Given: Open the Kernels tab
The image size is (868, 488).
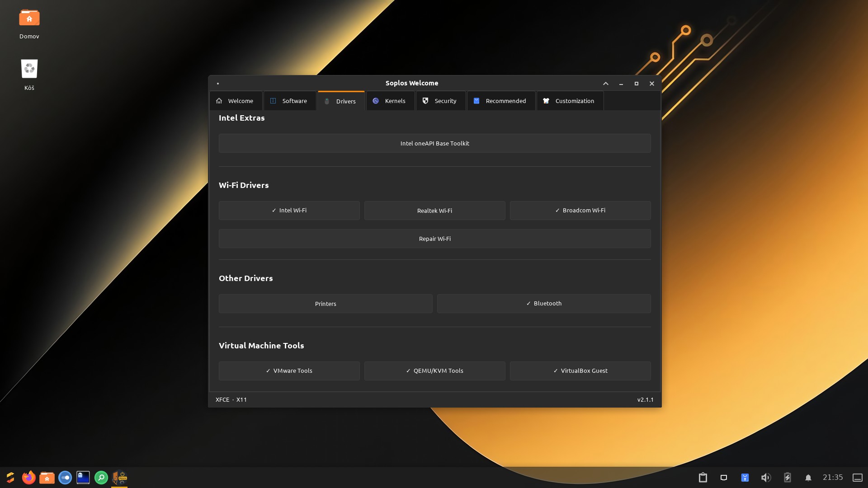Looking at the screenshot, I should pyautogui.click(x=390, y=101).
